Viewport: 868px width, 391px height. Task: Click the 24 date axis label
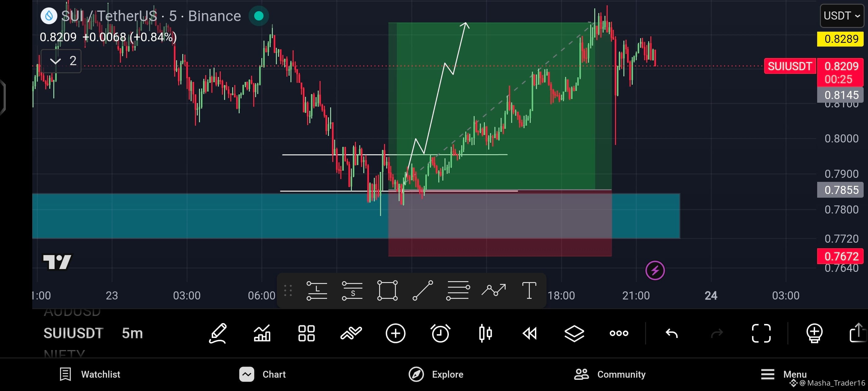(x=711, y=296)
